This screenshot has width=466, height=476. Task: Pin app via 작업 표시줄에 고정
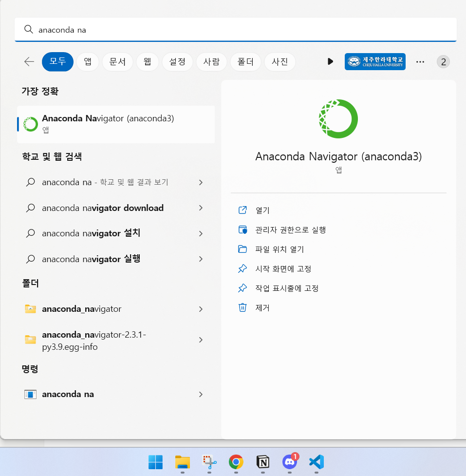[x=286, y=288]
